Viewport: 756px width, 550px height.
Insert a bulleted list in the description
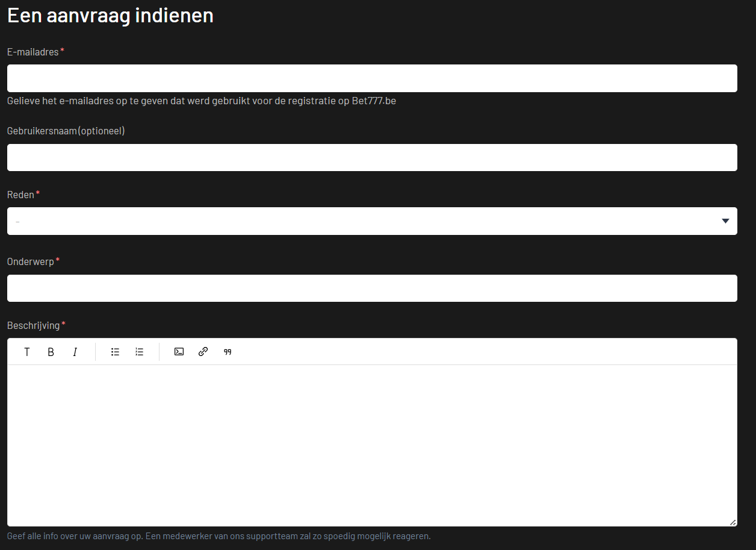tap(115, 352)
